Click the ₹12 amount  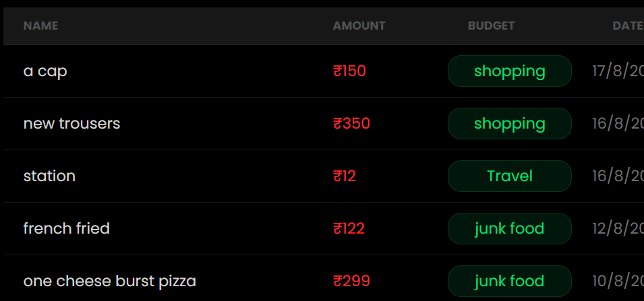pyautogui.click(x=345, y=176)
